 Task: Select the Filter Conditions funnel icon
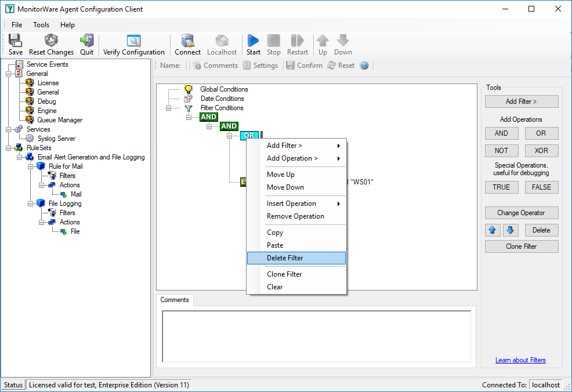(188, 108)
